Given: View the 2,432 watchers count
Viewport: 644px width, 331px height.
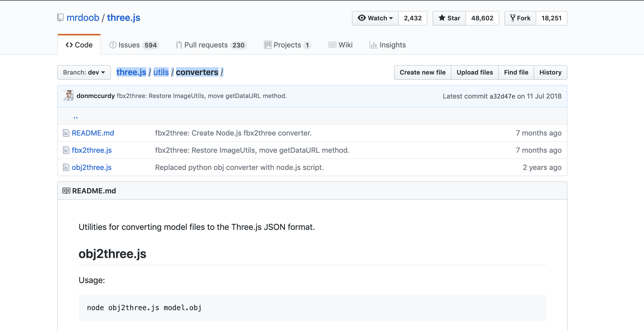Looking at the screenshot, I should point(413,18).
